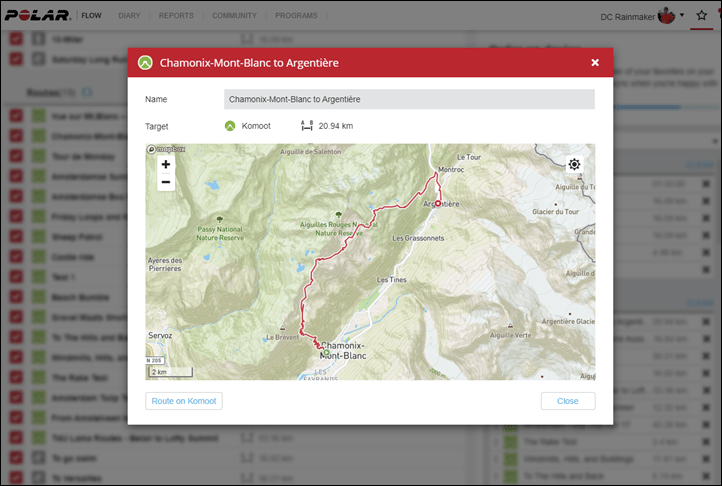Open map settings gear icon
The width and height of the screenshot is (722, 486).
coord(574,164)
